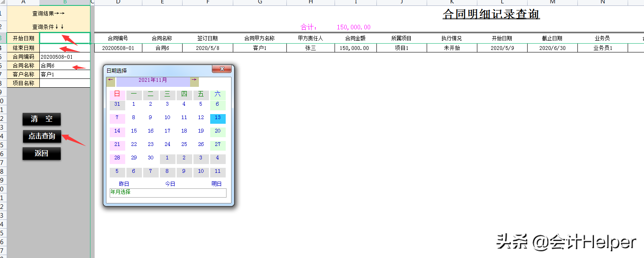Image resolution: width=644 pixels, height=258 pixels.
Task: Pick highlighted date 13 in calendar
Action: pos(218,119)
